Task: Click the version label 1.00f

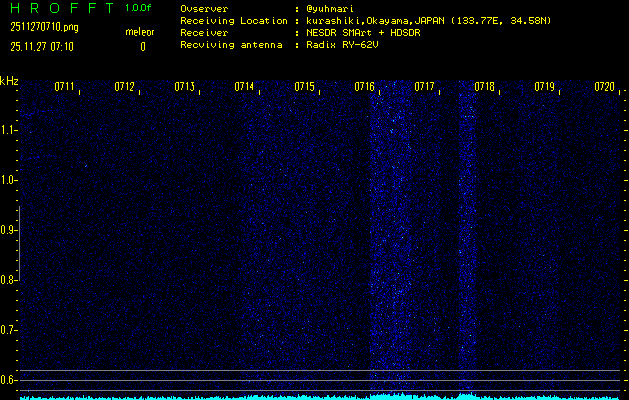Action: (138, 8)
